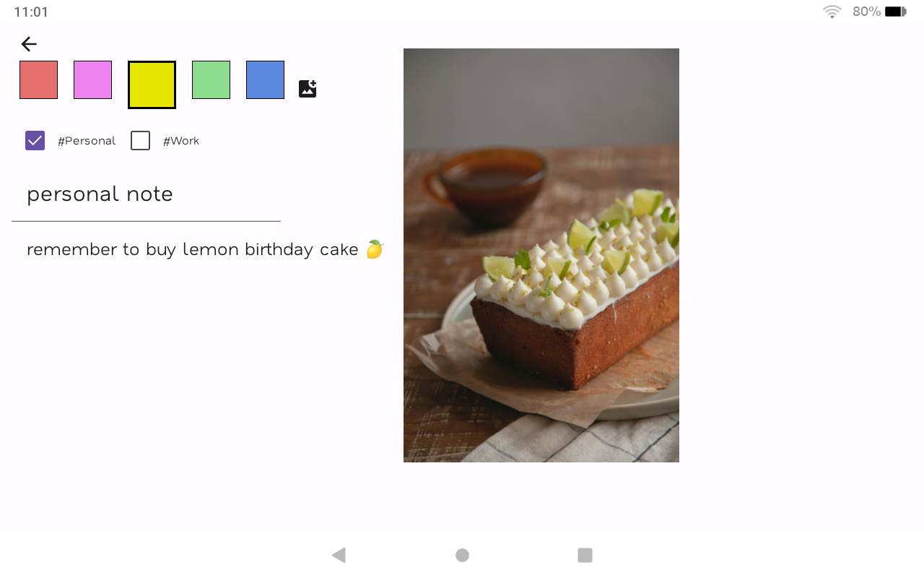Tap the Wi-Fi status icon
This screenshot has width=924, height=578.
tap(832, 12)
